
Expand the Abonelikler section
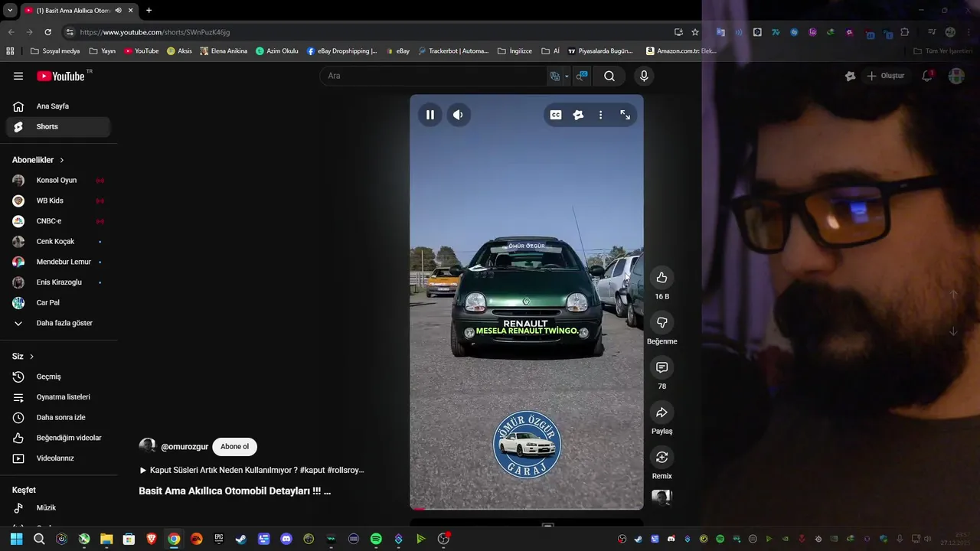tap(38, 160)
